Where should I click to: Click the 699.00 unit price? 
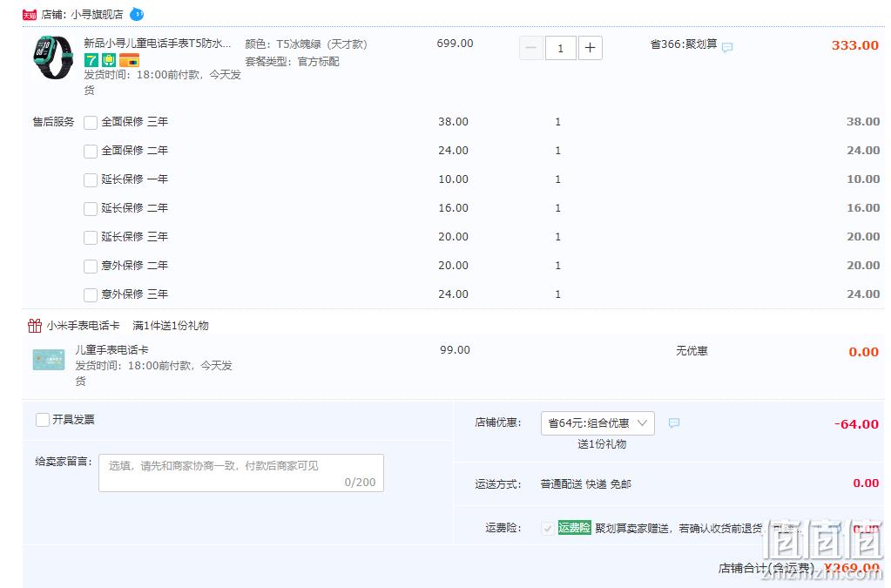455,44
